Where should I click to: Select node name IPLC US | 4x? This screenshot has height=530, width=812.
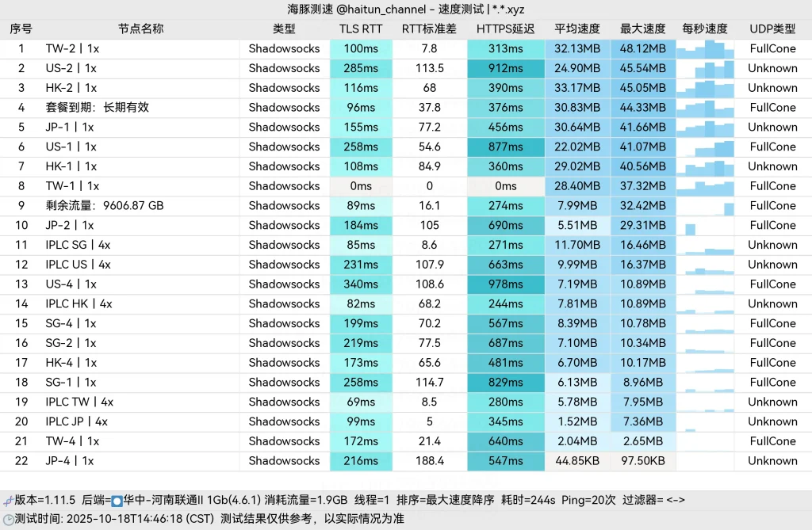click(79, 265)
